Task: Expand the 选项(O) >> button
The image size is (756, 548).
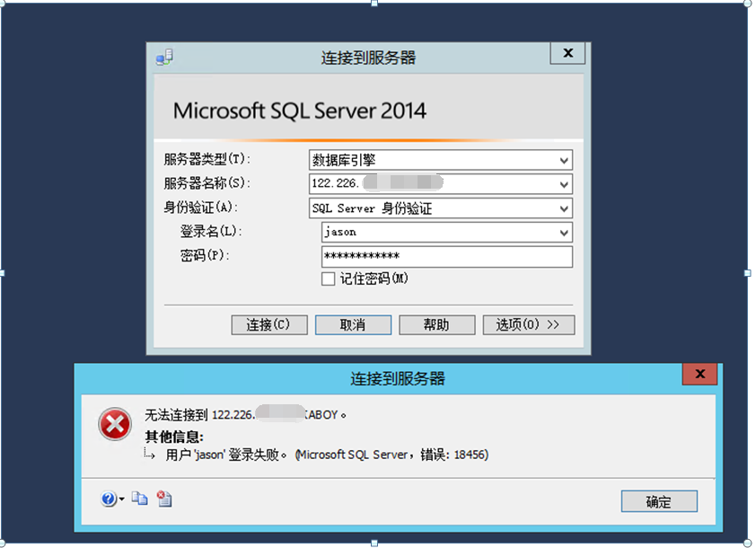Action: click(529, 324)
